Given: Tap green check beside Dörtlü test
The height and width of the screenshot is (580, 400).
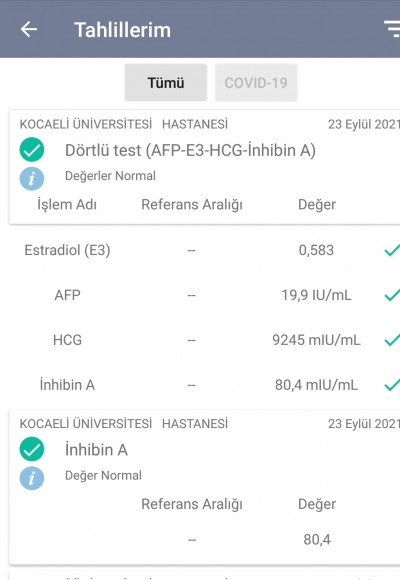Looking at the screenshot, I should click(32, 149).
